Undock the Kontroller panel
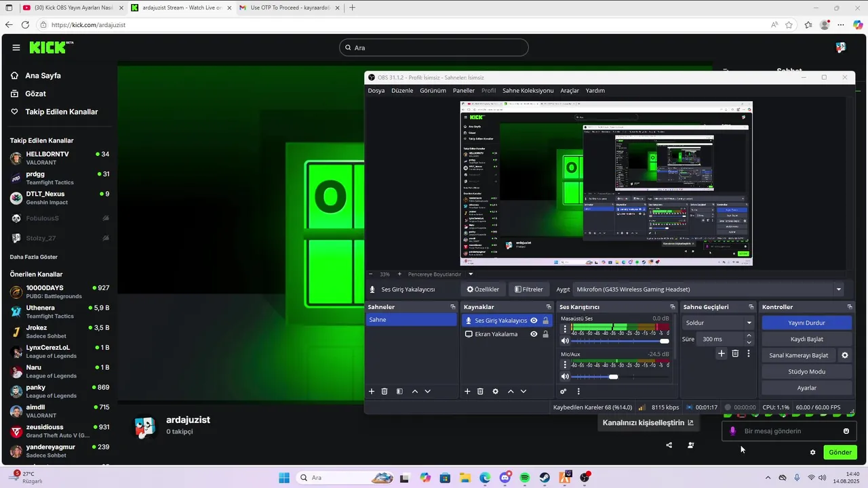 coord(850,307)
